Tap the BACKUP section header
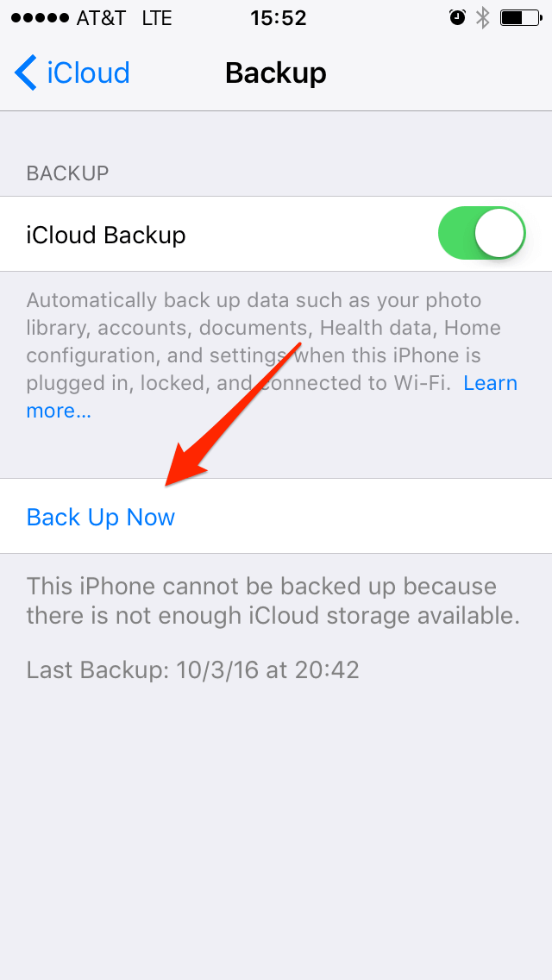The height and width of the screenshot is (980, 552). pyautogui.click(x=67, y=173)
